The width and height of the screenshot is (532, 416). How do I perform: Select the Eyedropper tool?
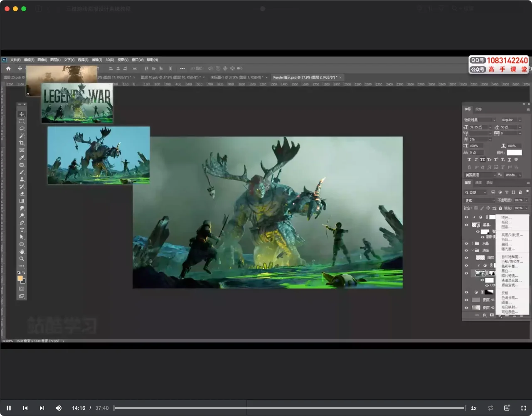[x=22, y=158]
